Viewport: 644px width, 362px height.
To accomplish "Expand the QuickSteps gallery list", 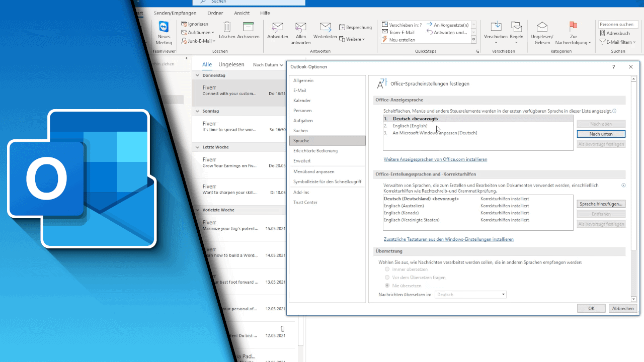I will pyautogui.click(x=473, y=39).
